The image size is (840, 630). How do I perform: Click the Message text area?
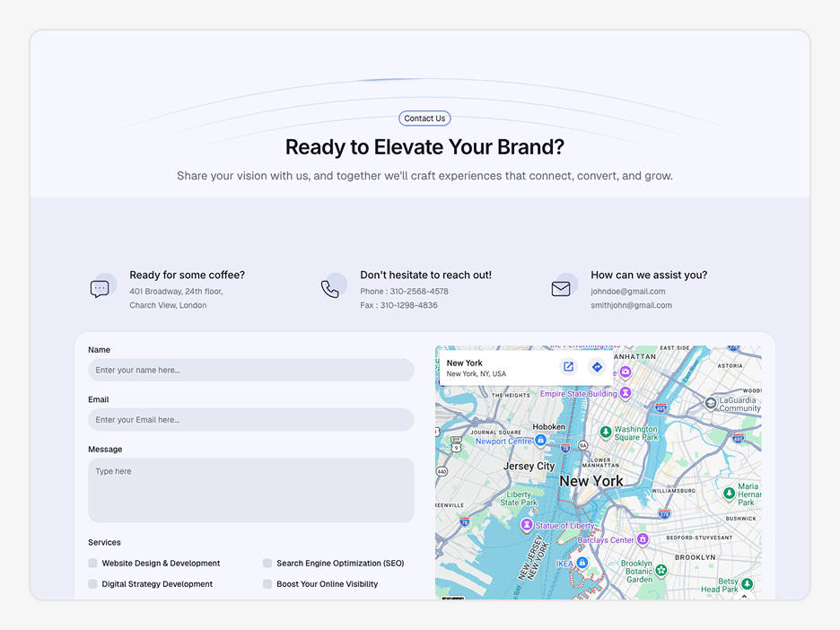[251, 490]
